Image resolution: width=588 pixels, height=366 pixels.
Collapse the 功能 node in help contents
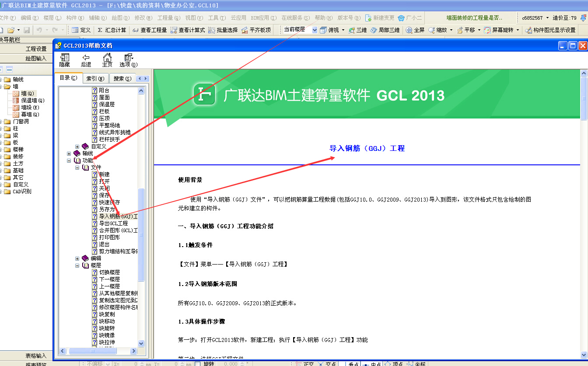coord(69,160)
